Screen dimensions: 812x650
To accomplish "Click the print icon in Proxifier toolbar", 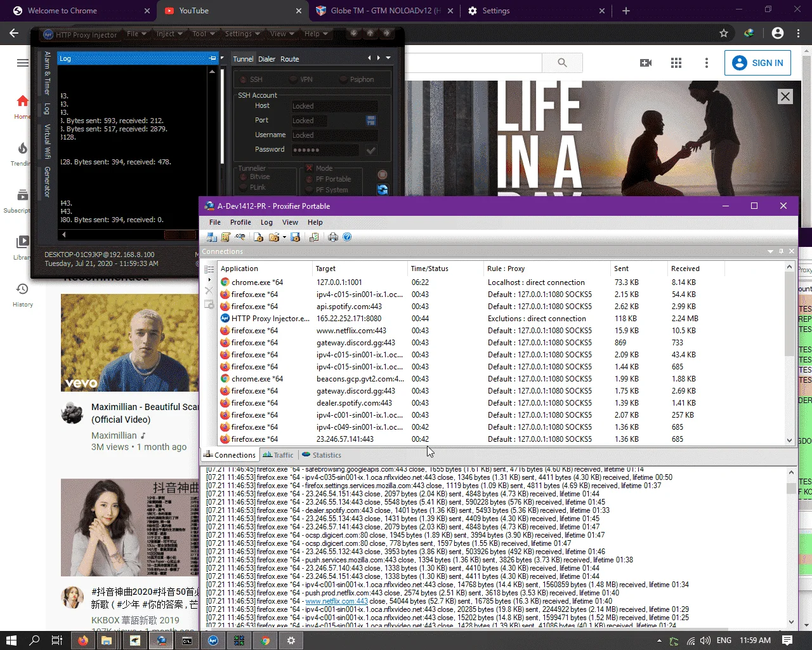I will click(x=333, y=237).
